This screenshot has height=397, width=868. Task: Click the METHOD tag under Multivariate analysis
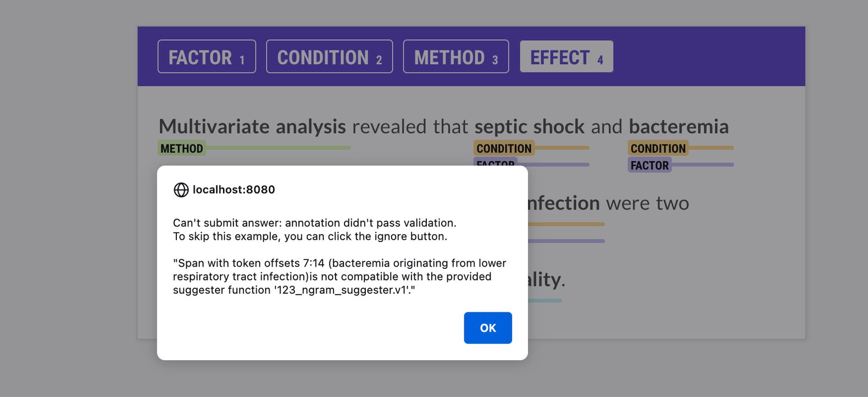[182, 148]
